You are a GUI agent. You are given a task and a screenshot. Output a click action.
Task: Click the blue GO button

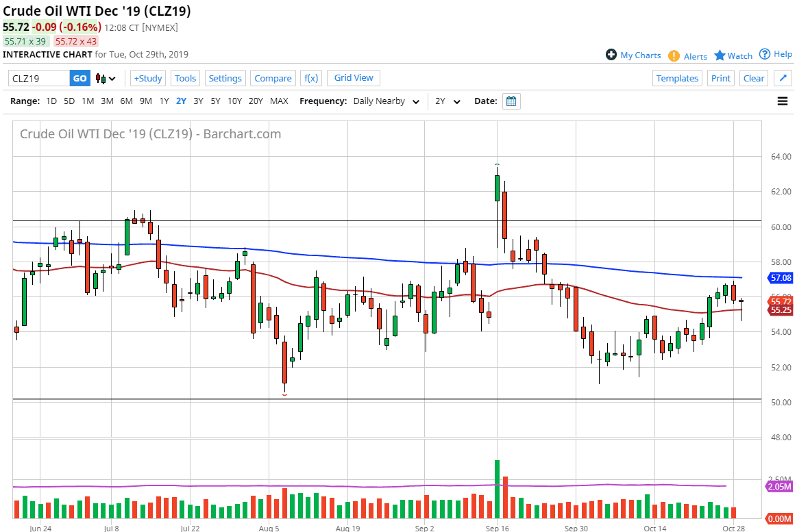coord(80,78)
